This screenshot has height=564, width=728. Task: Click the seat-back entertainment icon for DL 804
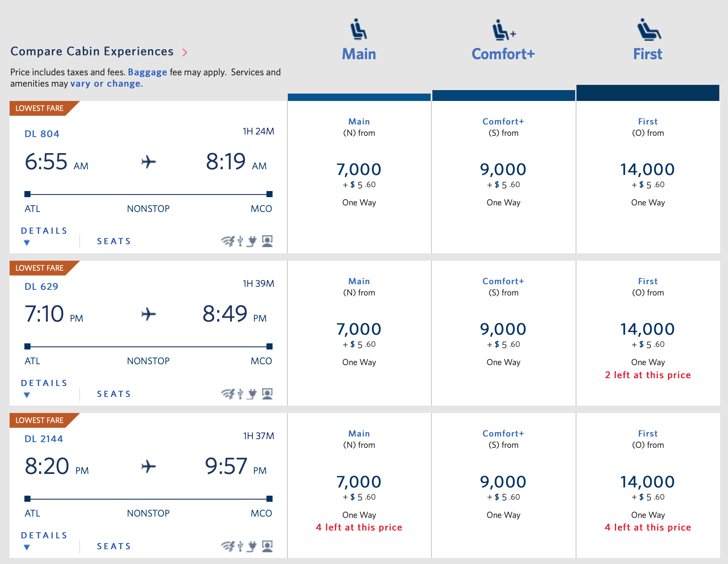click(x=267, y=241)
